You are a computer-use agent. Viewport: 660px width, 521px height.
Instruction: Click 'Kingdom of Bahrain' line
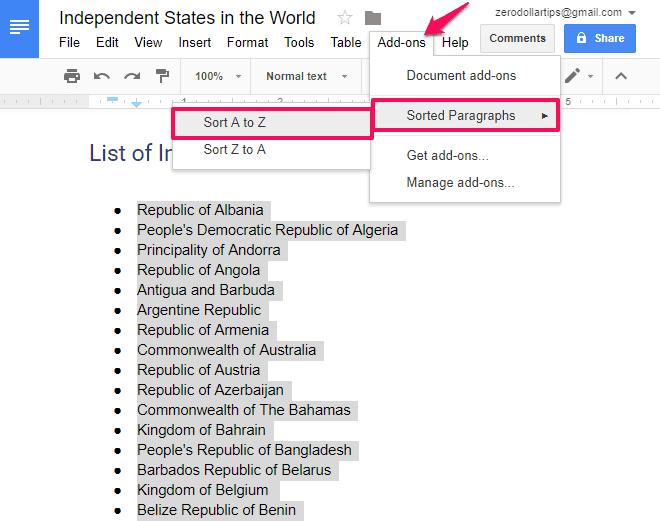201,430
